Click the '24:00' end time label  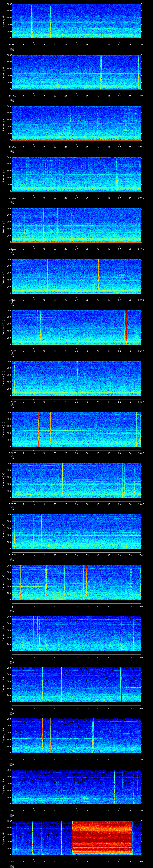coord(141,402)
